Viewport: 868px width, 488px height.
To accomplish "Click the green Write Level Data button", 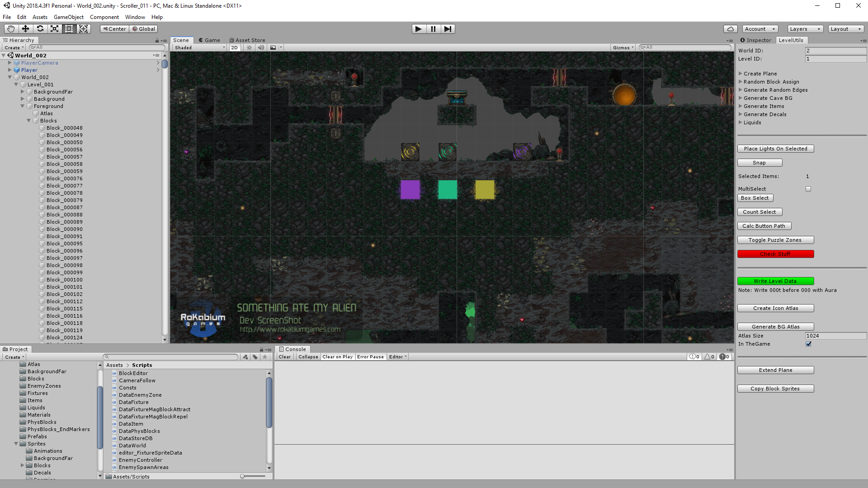I will (x=776, y=281).
